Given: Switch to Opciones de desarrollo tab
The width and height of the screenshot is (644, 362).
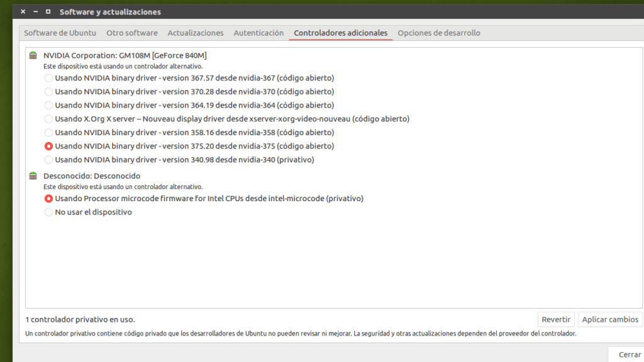Looking at the screenshot, I should (x=438, y=33).
